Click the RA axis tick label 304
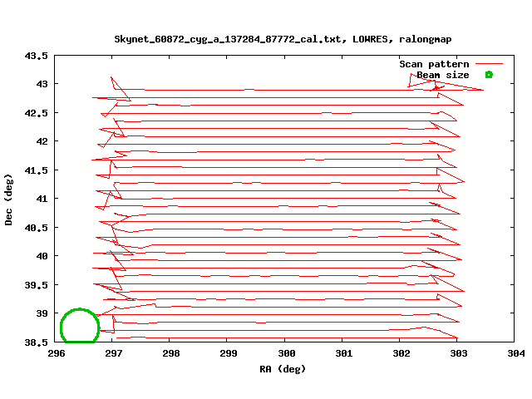The image size is (532, 399). [516, 353]
